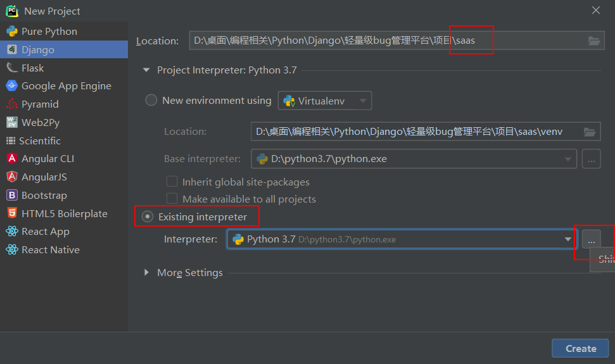Viewport: 615px width, 364px height.
Task: Browse folder icon in venv Location field
Action: (590, 132)
